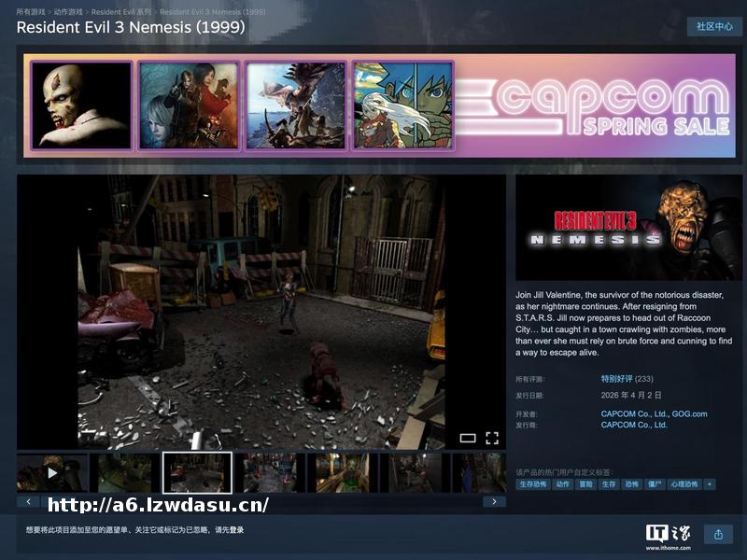
Task: Open GOG.com developer link
Action: click(689, 414)
